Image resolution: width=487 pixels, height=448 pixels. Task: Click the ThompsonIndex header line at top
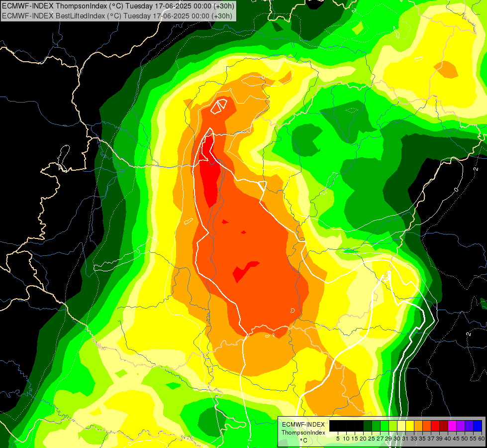118,5
